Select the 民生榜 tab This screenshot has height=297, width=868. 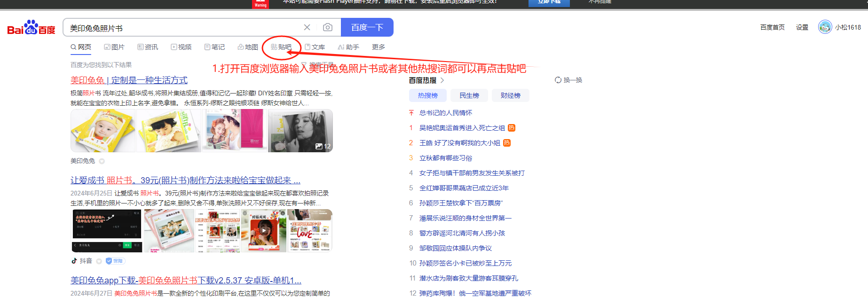(469, 95)
